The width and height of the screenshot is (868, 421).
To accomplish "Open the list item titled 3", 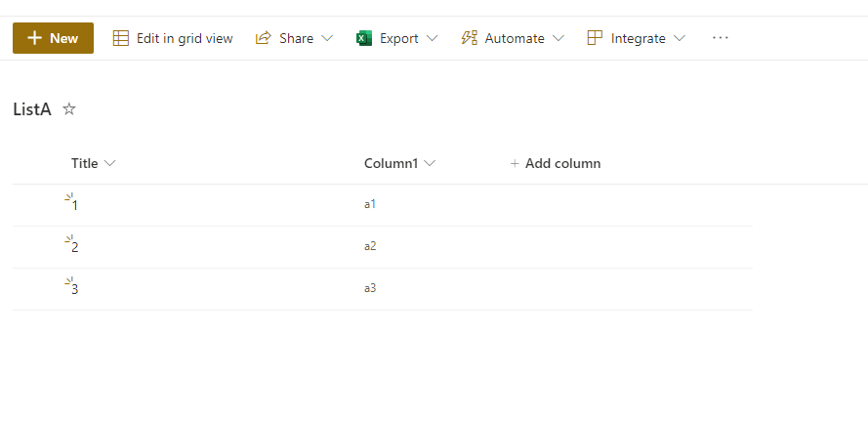I will 75,289.
